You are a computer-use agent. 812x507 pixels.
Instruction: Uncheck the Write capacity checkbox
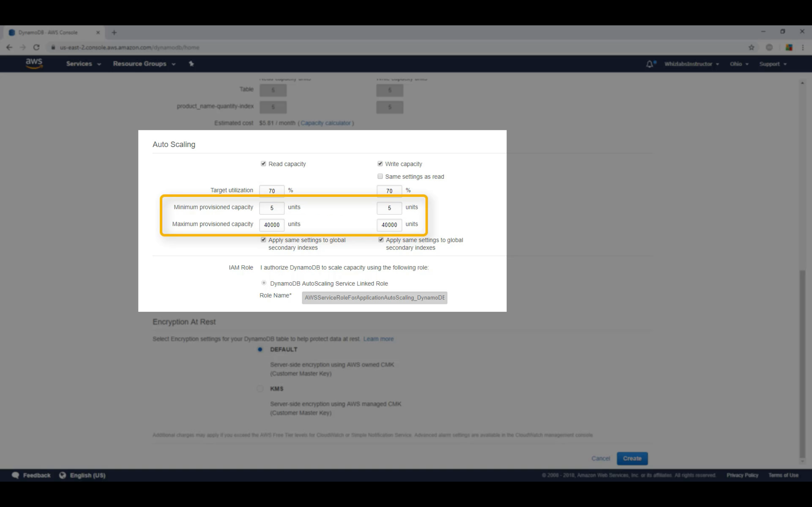[x=380, y=164]
